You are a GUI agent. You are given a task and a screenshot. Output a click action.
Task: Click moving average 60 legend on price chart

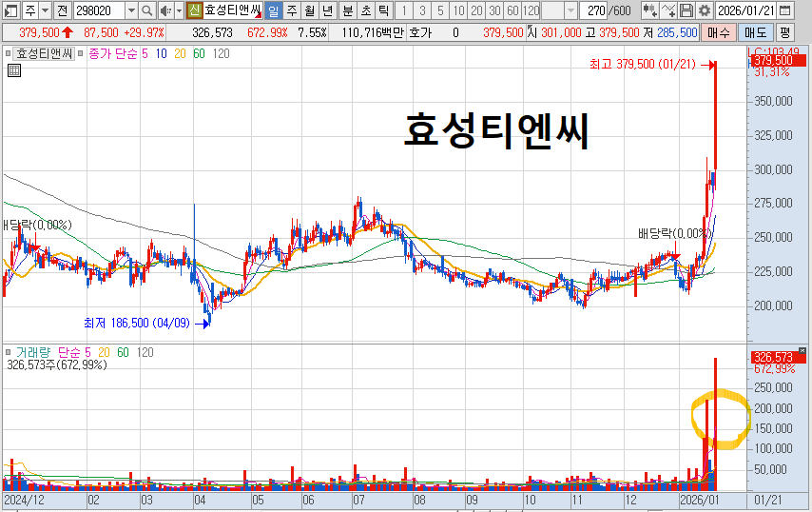[199, 53]
